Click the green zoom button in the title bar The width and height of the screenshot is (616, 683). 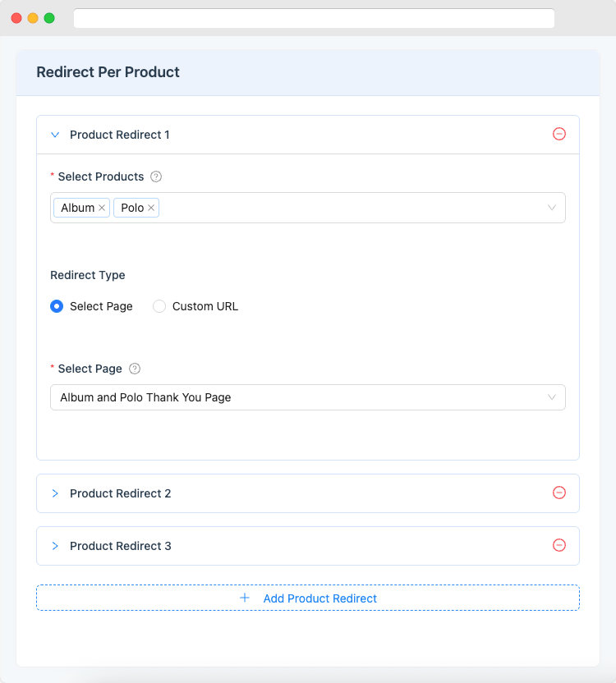pos(48,17)
